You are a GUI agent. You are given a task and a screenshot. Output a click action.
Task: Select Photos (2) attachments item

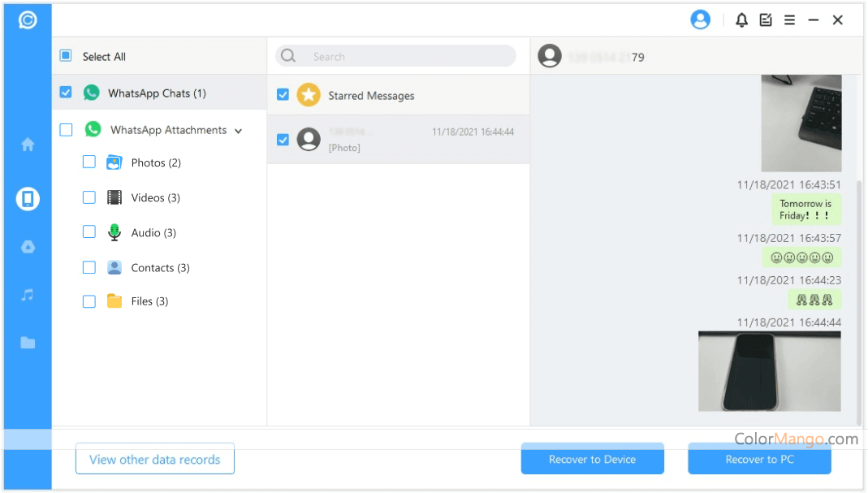click(156, 162)
